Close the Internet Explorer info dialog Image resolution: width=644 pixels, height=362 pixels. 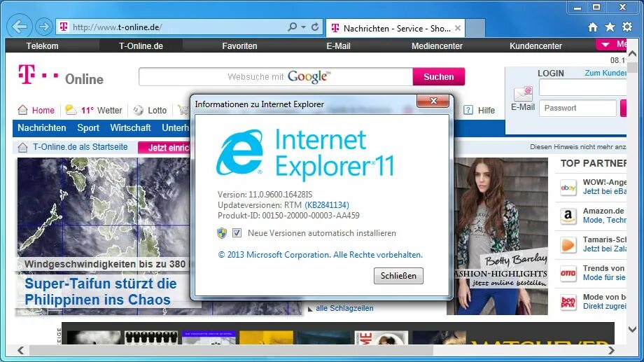click(433, 101)
